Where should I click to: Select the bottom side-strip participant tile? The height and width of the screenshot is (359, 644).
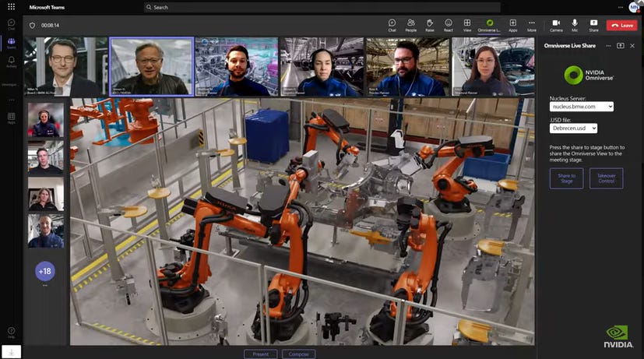click(46, 231)
